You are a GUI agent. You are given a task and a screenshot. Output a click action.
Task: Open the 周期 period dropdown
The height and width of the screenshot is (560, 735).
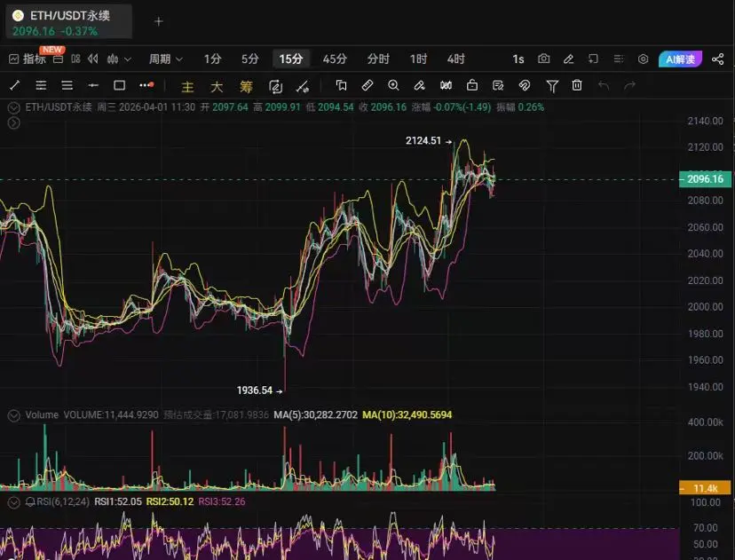[165, 59]
